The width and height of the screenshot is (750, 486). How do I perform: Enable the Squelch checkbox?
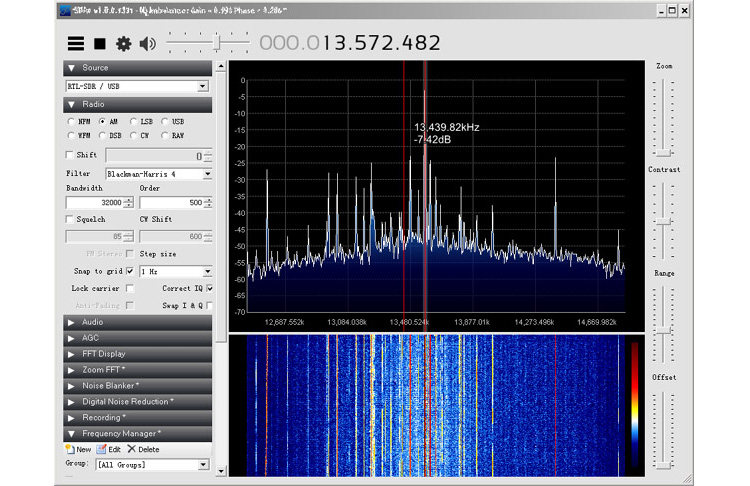pyautogui.click(x=69, y=219)
